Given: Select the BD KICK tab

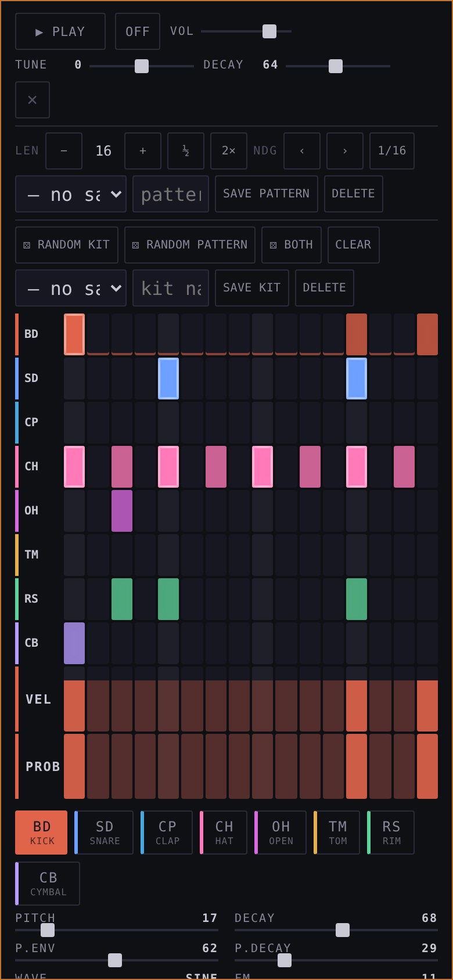Looking at the screenshot, I should click(x=42, y=833).
